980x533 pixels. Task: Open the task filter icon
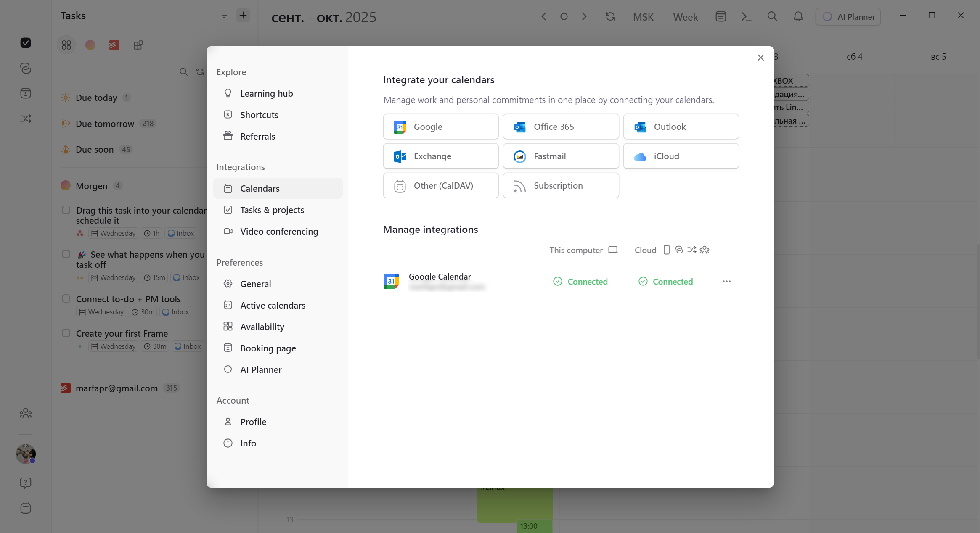pyautogui.click(x=224, y=16)
